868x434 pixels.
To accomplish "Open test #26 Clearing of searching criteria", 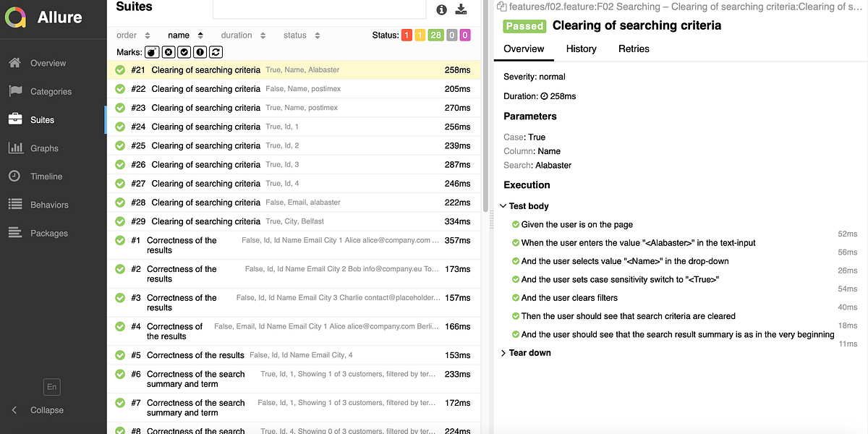I will coord(294,165).
